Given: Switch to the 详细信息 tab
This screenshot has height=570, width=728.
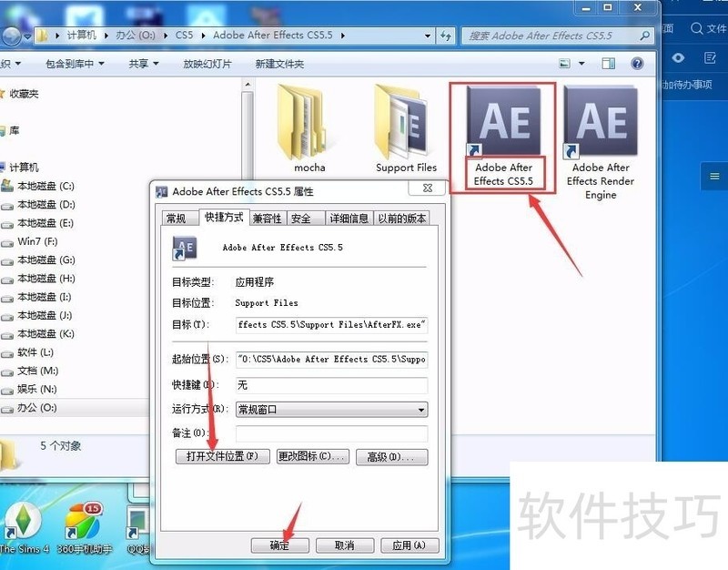Looking at the screenshot, I should click(349, 219).
